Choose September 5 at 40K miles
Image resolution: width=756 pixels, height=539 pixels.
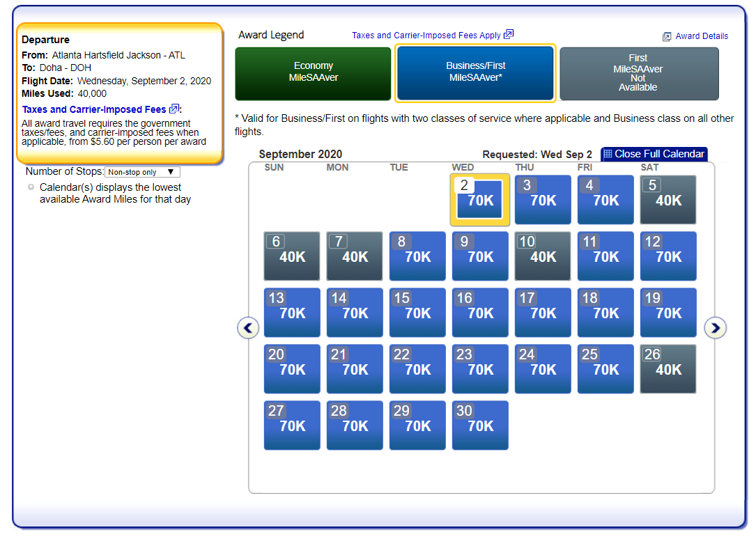(x=668, y=200)
